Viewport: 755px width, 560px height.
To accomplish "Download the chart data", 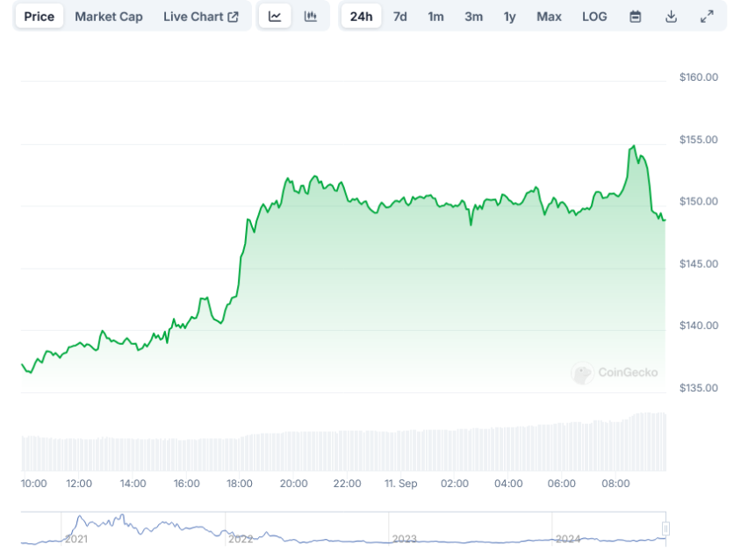I will coord(672,17).
